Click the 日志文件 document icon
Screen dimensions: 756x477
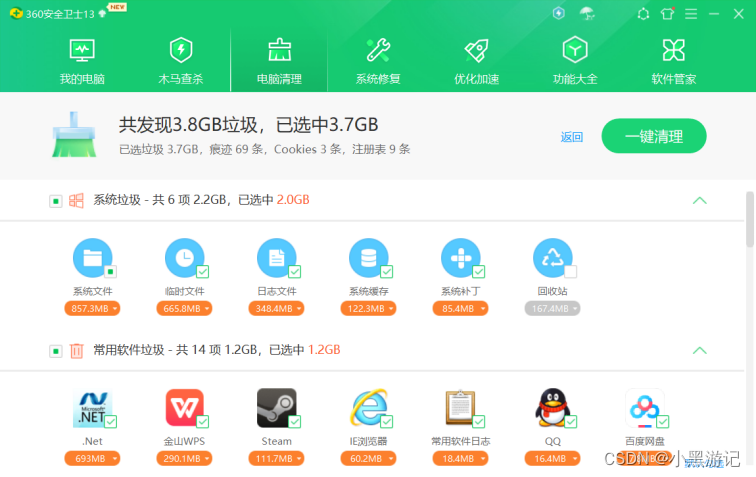tap(276, 258)
